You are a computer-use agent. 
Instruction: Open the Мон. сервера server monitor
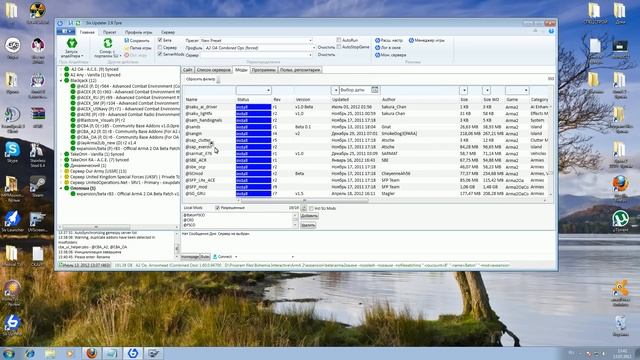[391, 55]
